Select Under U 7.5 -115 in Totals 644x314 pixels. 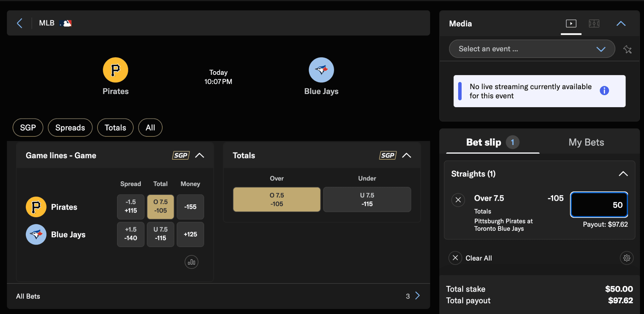point(367,200)
